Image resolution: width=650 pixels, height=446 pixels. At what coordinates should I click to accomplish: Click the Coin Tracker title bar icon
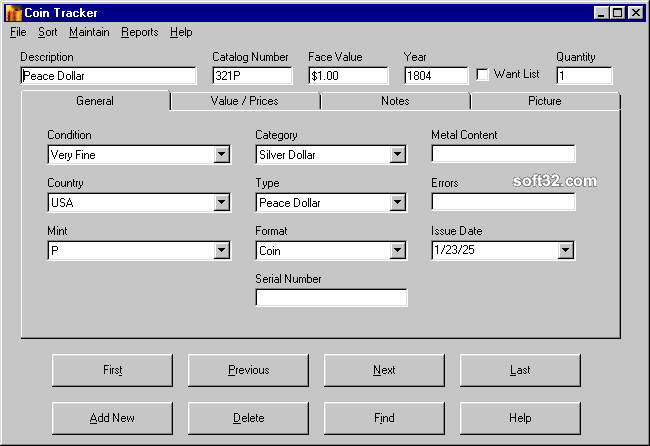(x=14, y=13)
